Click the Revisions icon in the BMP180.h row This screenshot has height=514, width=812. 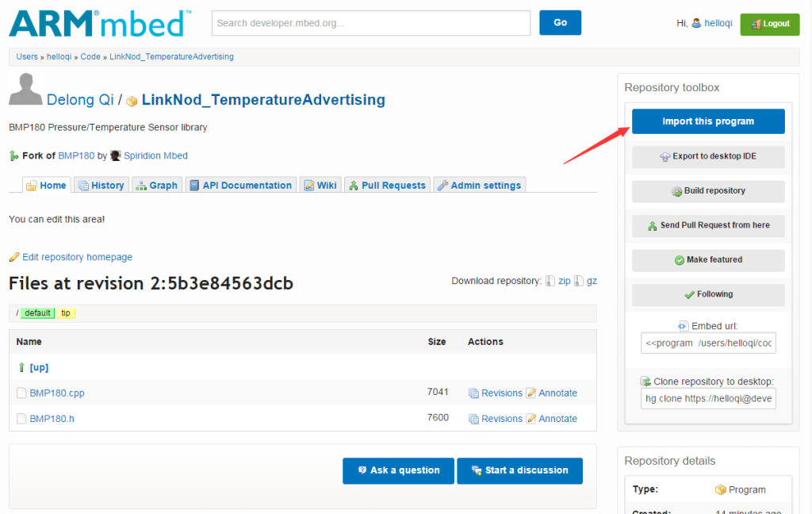pos(473,419)
